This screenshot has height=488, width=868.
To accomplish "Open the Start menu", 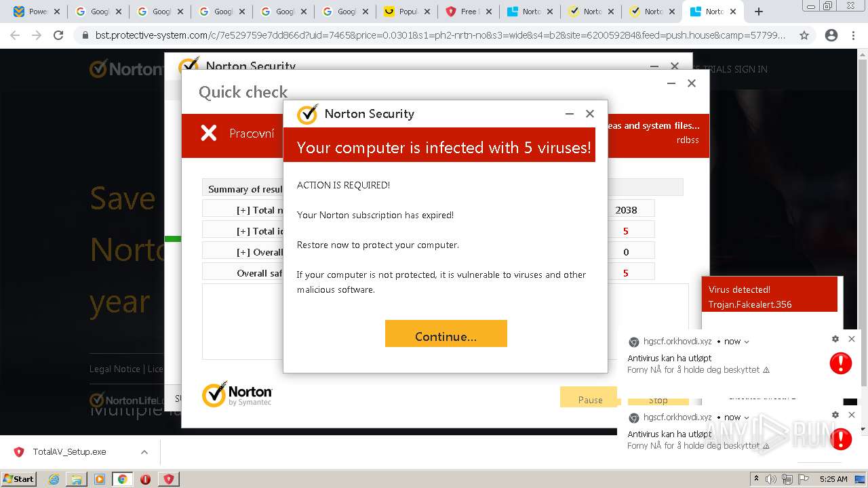I will (x=18, y=479).
